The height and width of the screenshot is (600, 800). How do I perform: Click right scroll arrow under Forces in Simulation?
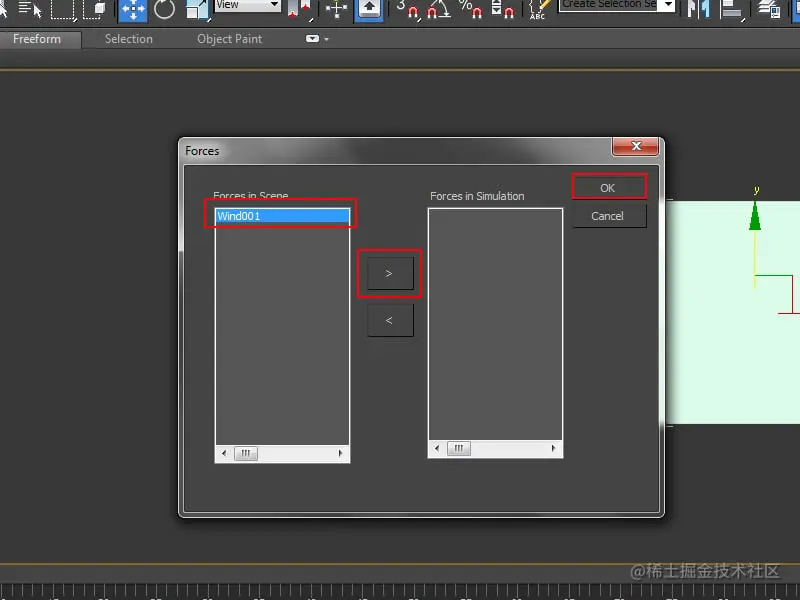[553, 448]
